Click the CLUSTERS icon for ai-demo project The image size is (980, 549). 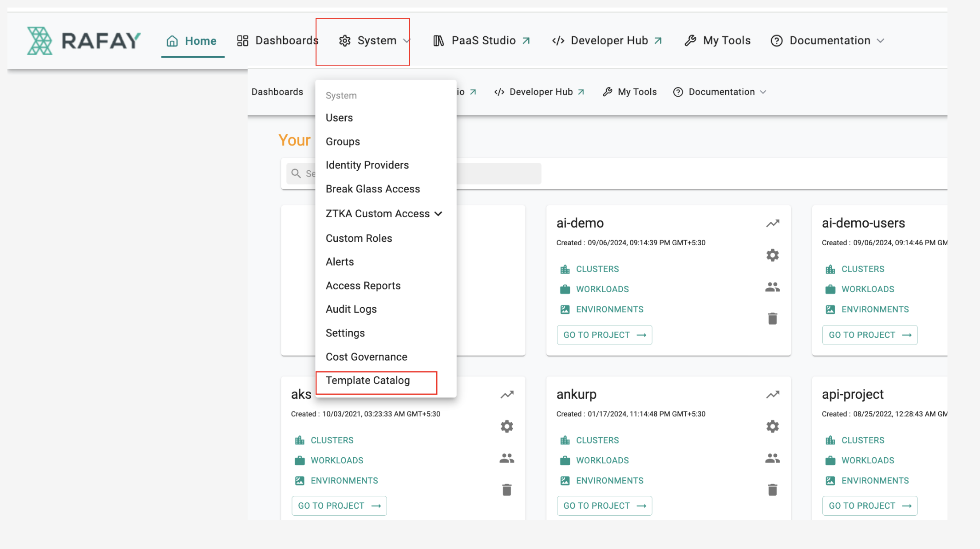click(565, 268)
